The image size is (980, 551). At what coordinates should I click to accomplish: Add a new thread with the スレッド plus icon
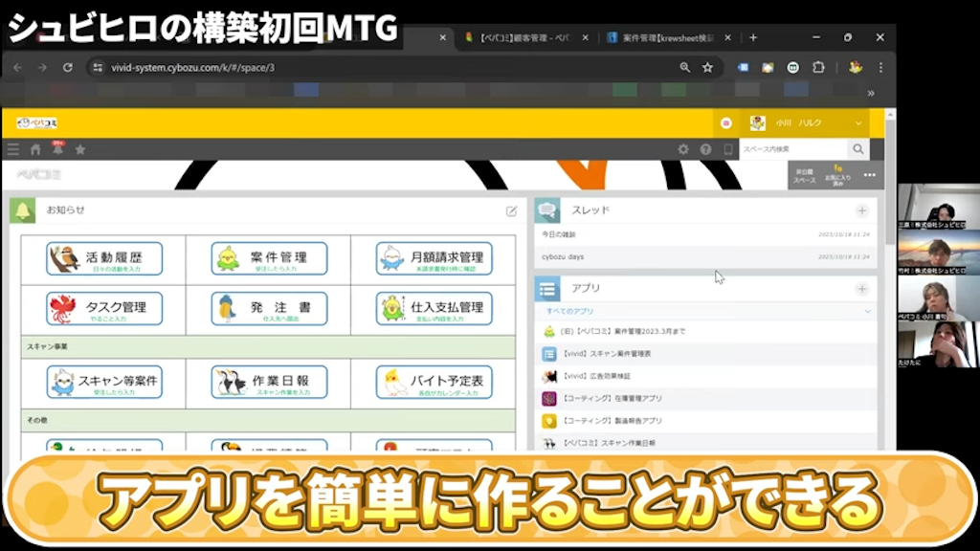click(863, 209)
